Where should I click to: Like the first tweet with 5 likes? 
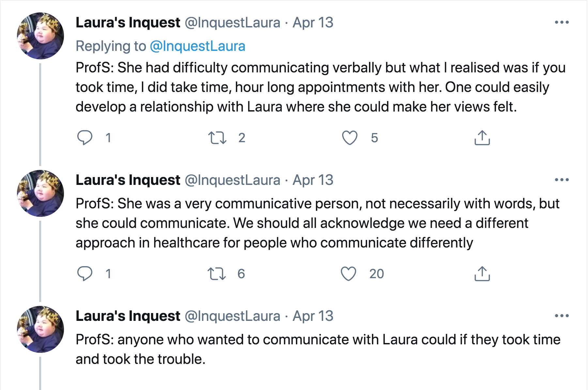[x=349, y=138]
